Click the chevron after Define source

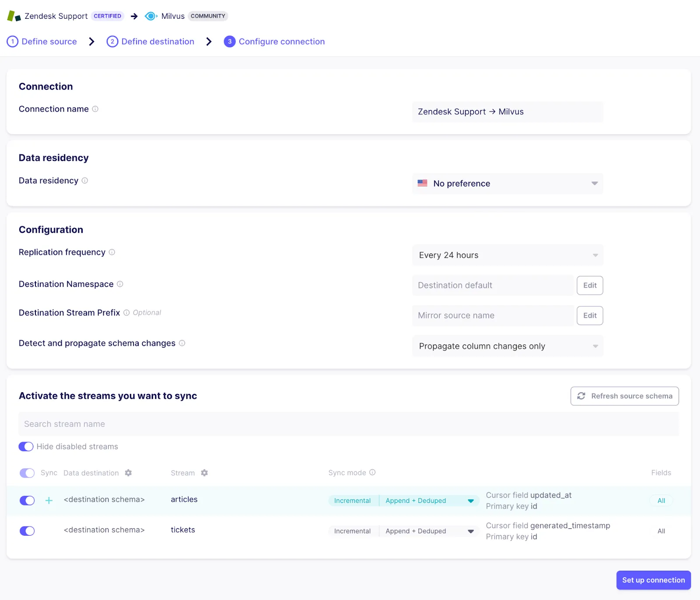coord(91,42)
